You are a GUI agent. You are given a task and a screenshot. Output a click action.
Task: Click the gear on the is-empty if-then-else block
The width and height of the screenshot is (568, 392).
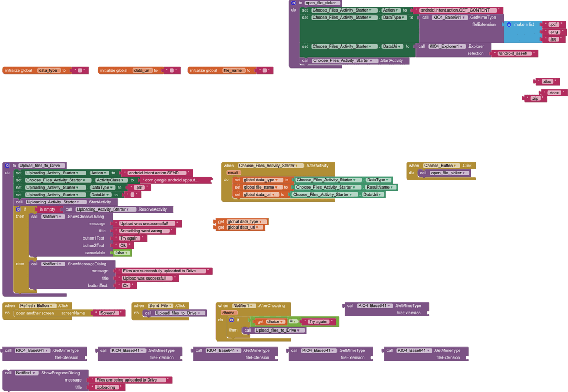(x=19, y=209)
